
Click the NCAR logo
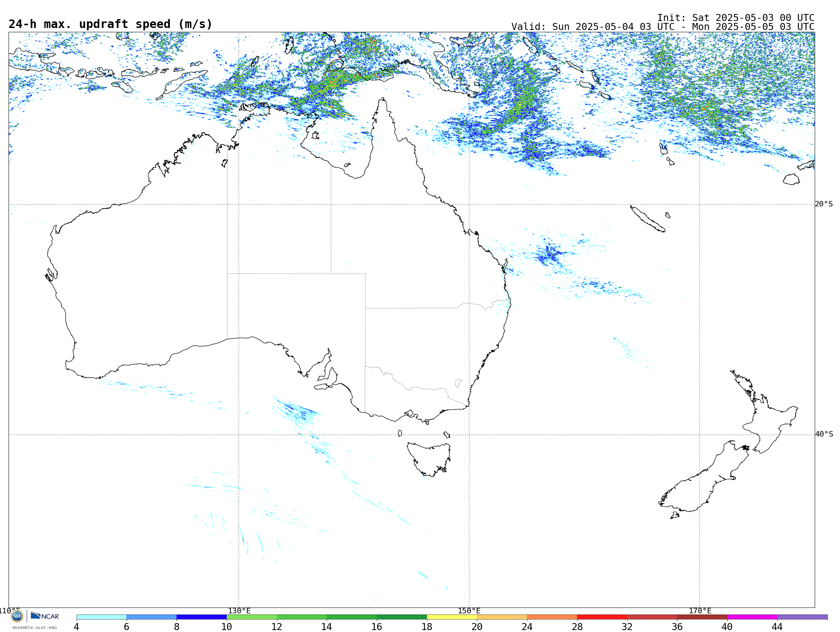[45, 616]
